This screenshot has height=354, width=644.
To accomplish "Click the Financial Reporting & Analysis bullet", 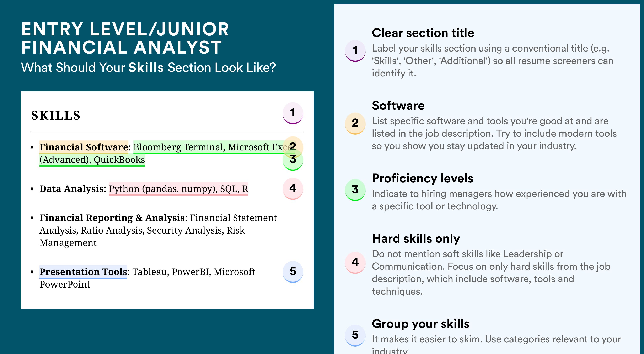I will pyautogui.click(x=158, y=230).
